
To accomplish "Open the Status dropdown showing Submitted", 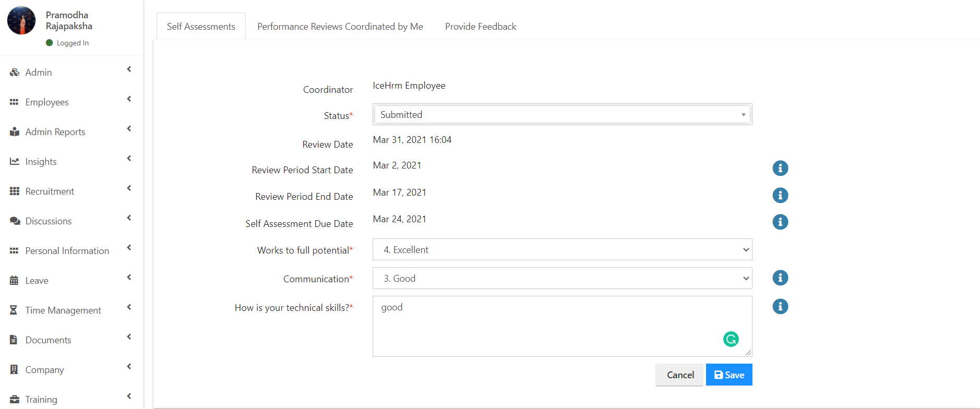I will tap(563, 114).
